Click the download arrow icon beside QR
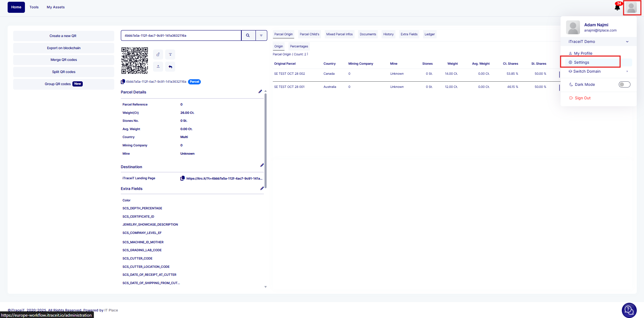This screenshot has width=644, height=318. tap(170, 54)
